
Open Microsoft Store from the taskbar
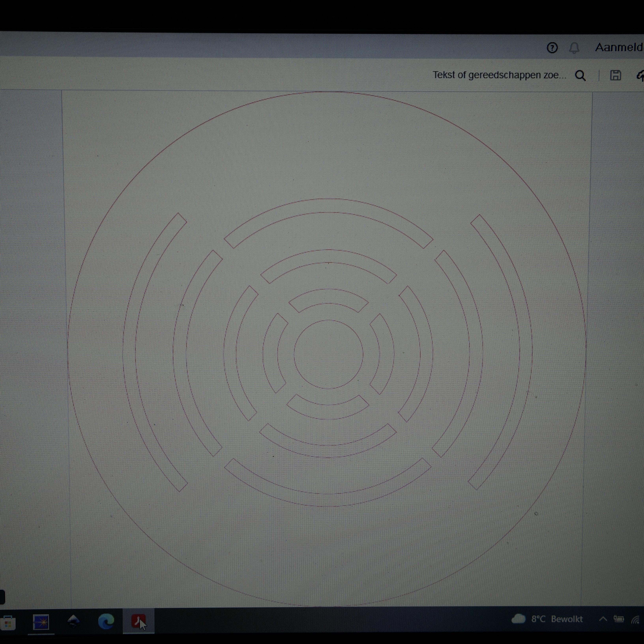click(x=8, y=622)
